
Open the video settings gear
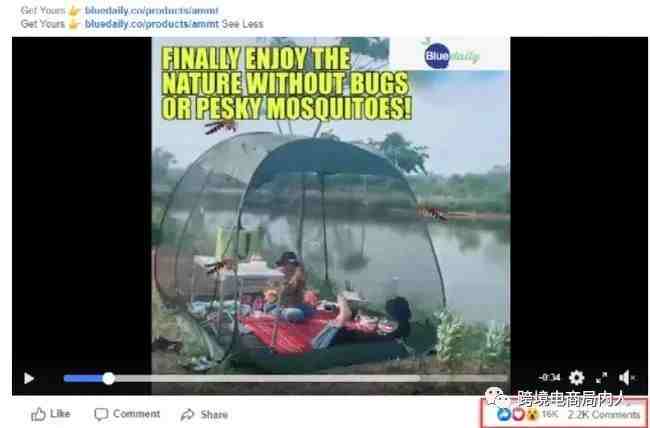(x=576, y=378)
